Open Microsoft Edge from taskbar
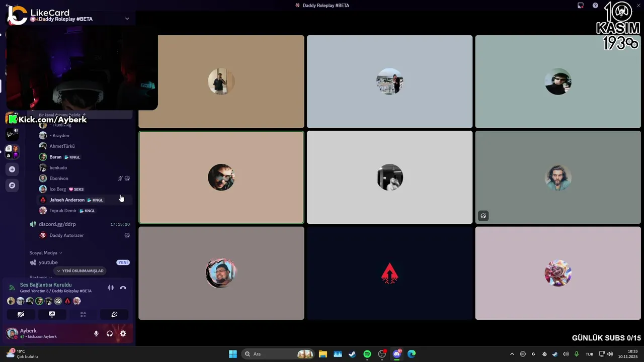The width and height of the screenshot is (644, 362). (x=412, y=354)
